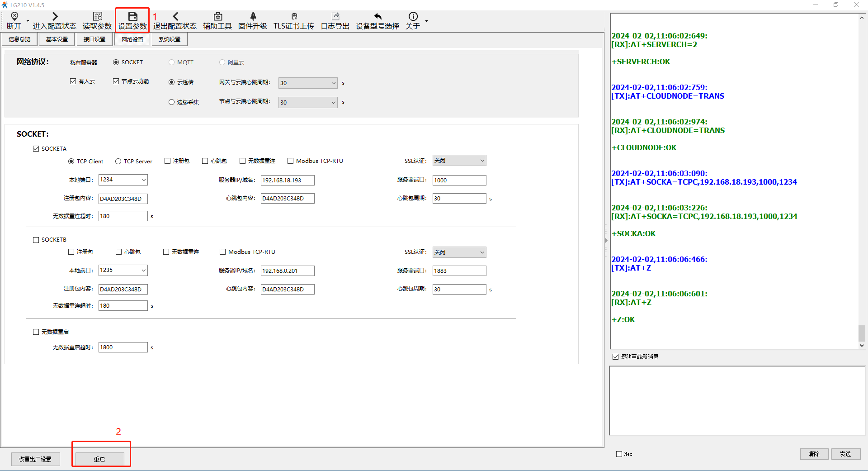Click SOCKETA 注册包内容 field

[x=123, y=199]
